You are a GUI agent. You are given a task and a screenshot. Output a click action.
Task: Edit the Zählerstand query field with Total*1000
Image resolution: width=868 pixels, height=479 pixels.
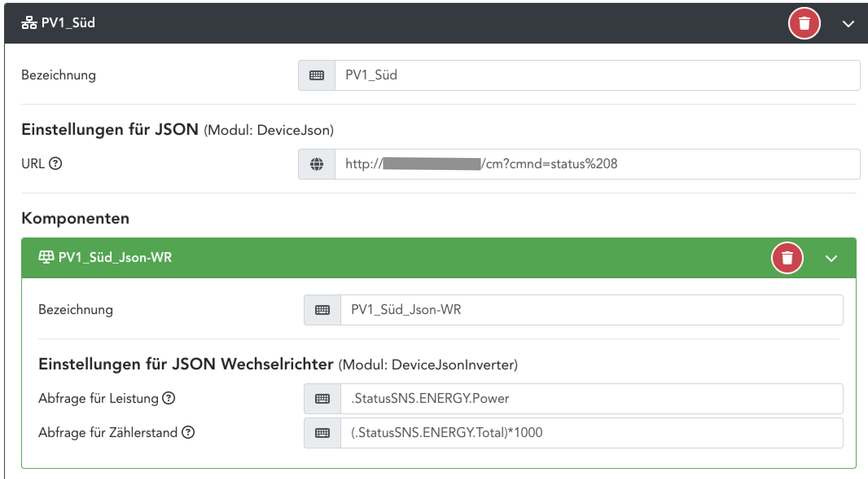pos(591,433)
